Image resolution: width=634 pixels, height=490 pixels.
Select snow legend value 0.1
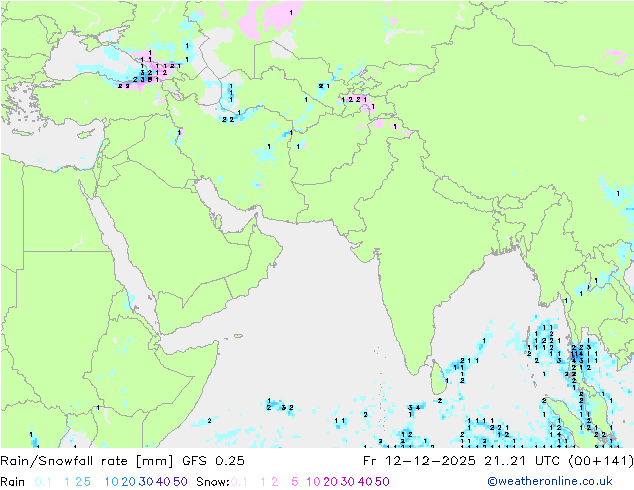pyautogui.click(x=239, y=482)
